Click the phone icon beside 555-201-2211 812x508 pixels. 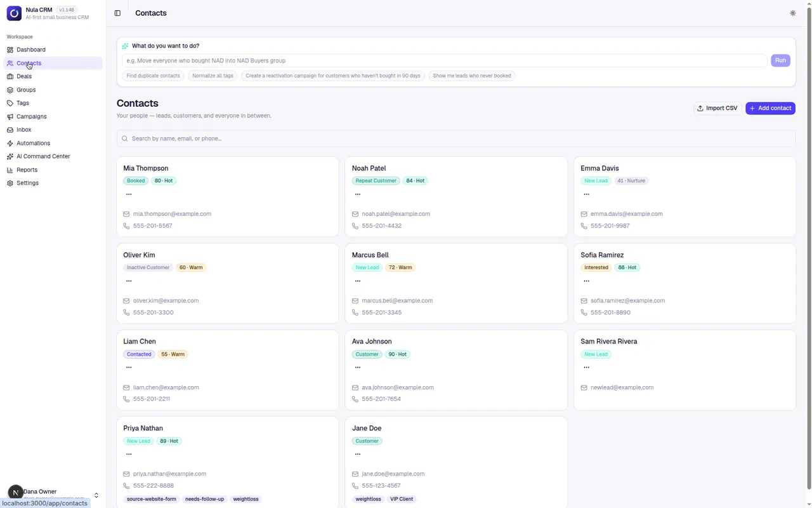126,399
